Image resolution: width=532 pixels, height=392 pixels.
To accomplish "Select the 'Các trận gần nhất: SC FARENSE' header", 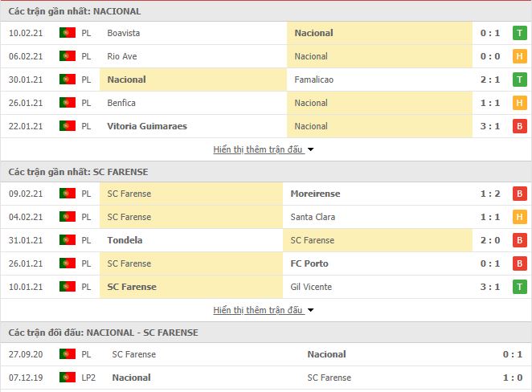I will pos(79,172).
